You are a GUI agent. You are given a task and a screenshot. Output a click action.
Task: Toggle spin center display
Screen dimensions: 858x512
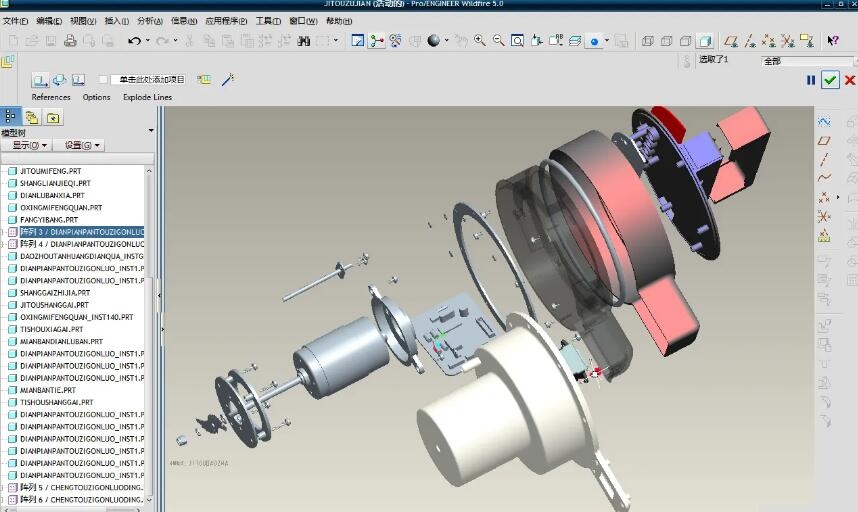[376, 40]
